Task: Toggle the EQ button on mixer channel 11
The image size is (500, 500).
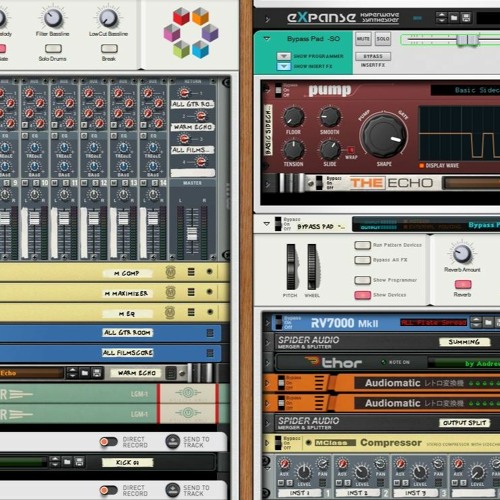Action: click(x=54, y=136)
